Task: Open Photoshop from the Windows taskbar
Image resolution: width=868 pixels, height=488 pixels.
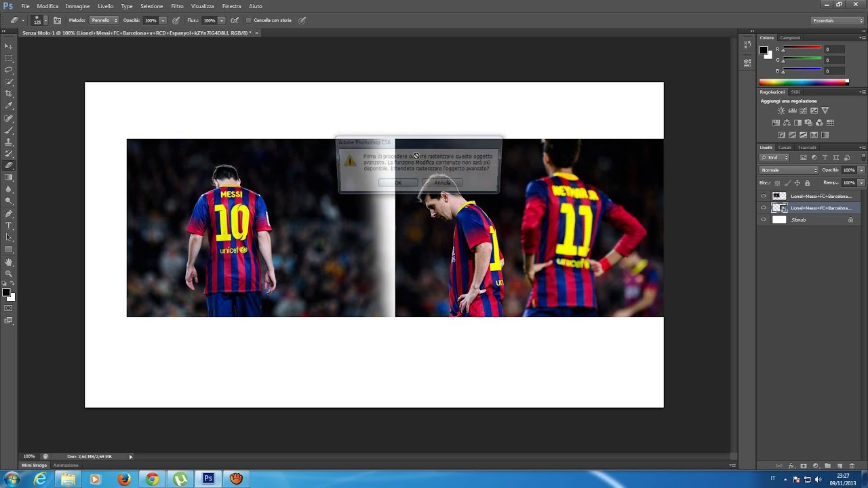Action: pyautogui.click(x=208, y=479)
